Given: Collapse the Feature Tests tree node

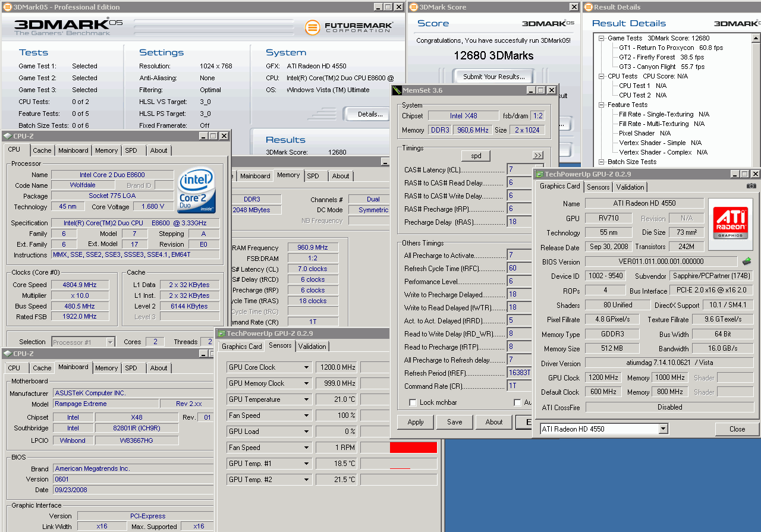Looking at the screenshot, I should [x=600, y=105].
